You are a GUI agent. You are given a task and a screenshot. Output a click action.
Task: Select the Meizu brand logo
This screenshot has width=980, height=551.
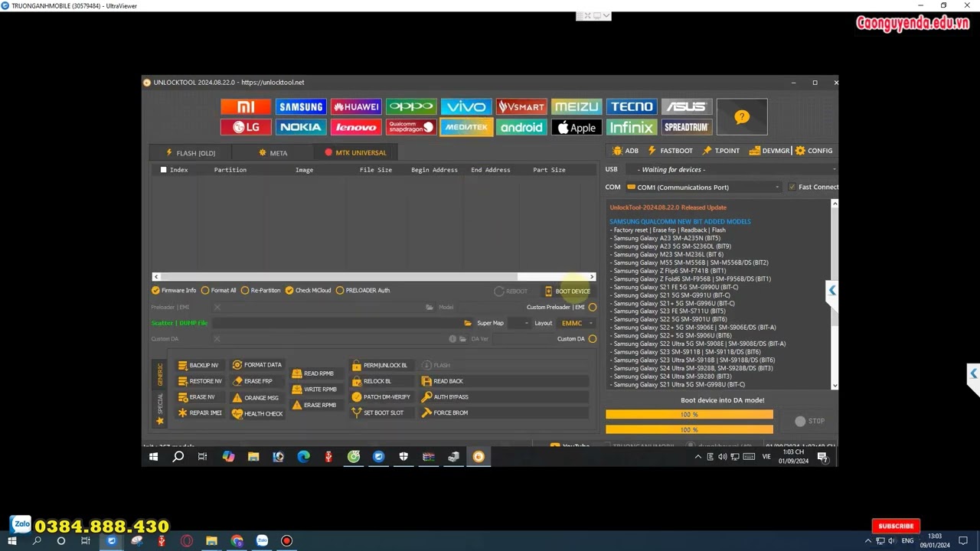click(577, 107)
